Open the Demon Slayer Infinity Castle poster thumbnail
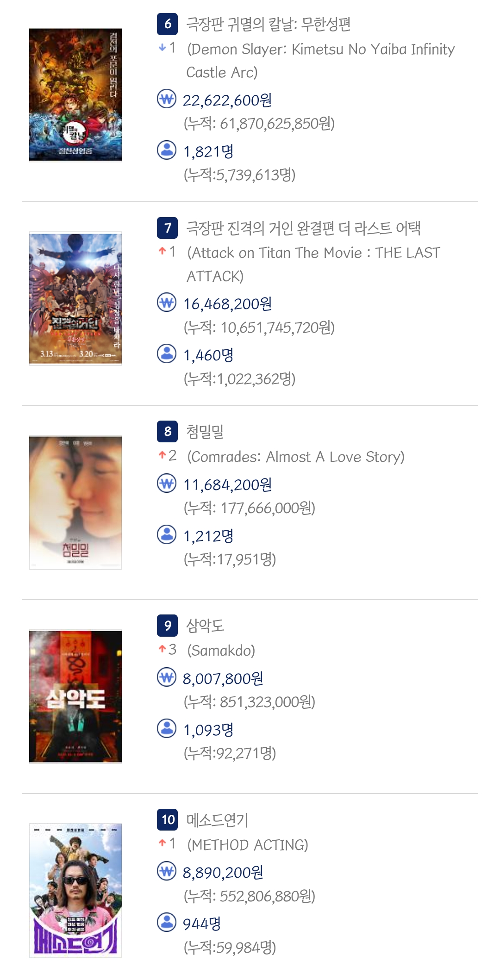500x980 pixels. (75, 95)
